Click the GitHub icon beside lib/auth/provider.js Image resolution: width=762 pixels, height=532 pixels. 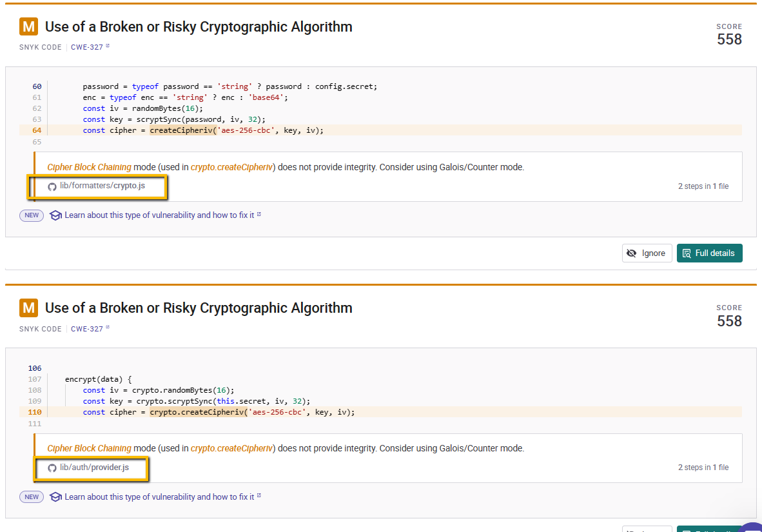coord(52,468)
